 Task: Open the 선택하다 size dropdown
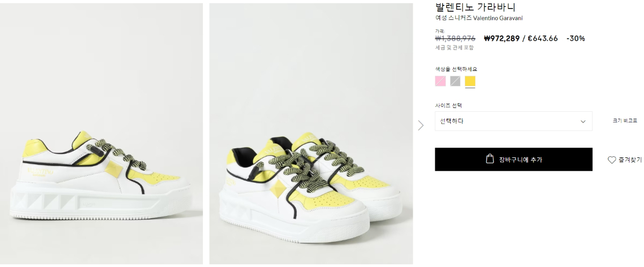(x=514, y=121)
